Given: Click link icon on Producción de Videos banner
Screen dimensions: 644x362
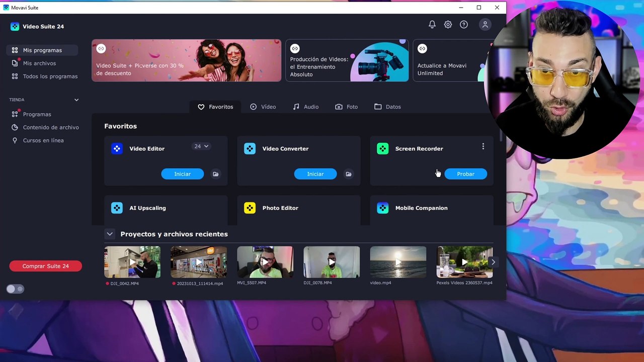Looking at the screenshot, I should [295, 49].
